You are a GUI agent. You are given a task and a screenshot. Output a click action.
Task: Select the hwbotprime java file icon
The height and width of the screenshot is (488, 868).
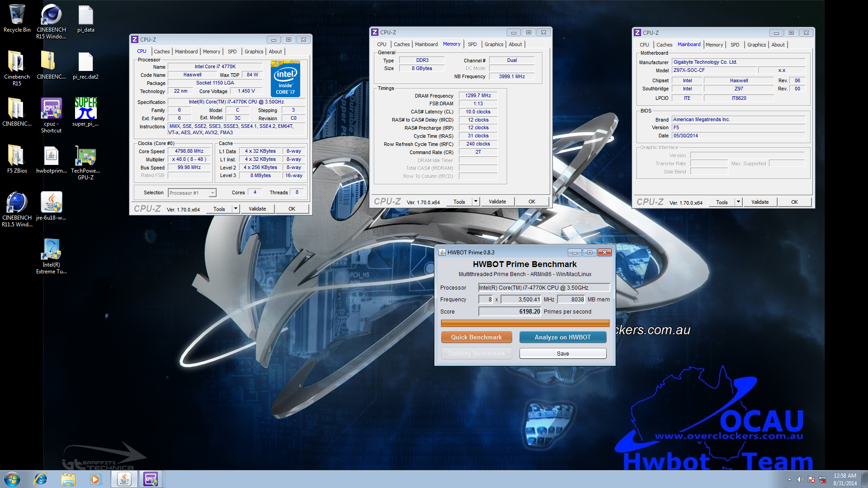[x=51, y=159]
